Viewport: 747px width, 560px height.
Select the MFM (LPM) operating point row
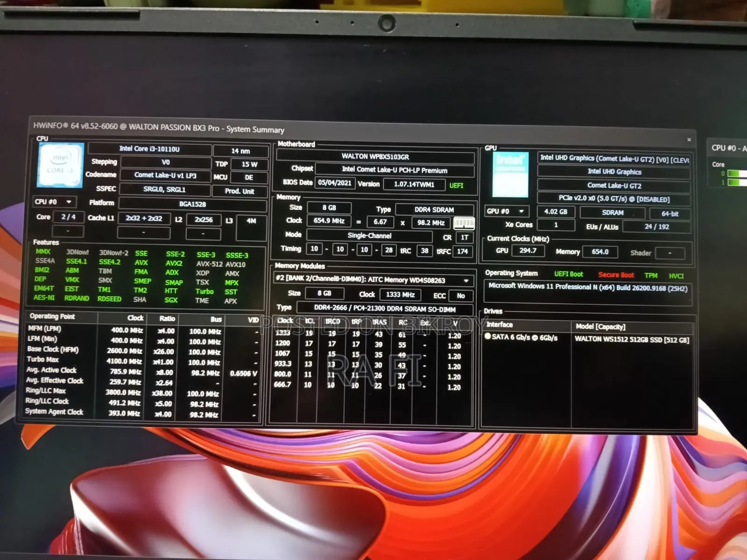pyautogui.click(x=142, y=330)
